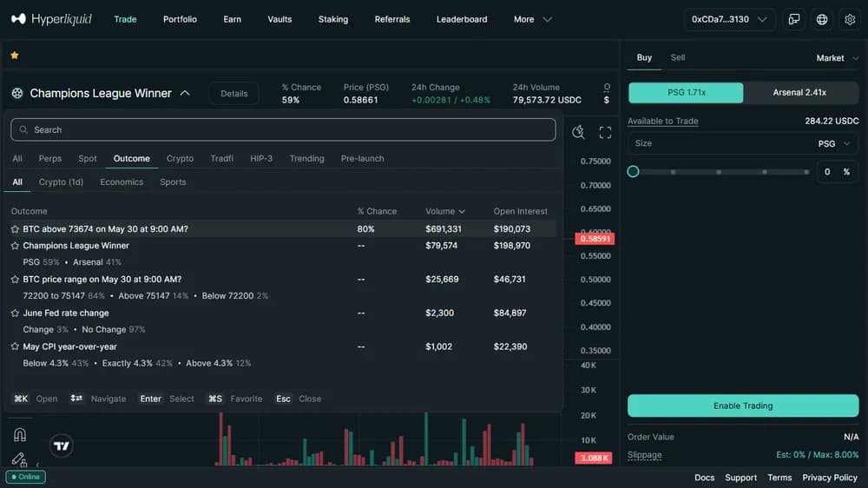Open the Referrals nav item

click(x=392, y=19)
